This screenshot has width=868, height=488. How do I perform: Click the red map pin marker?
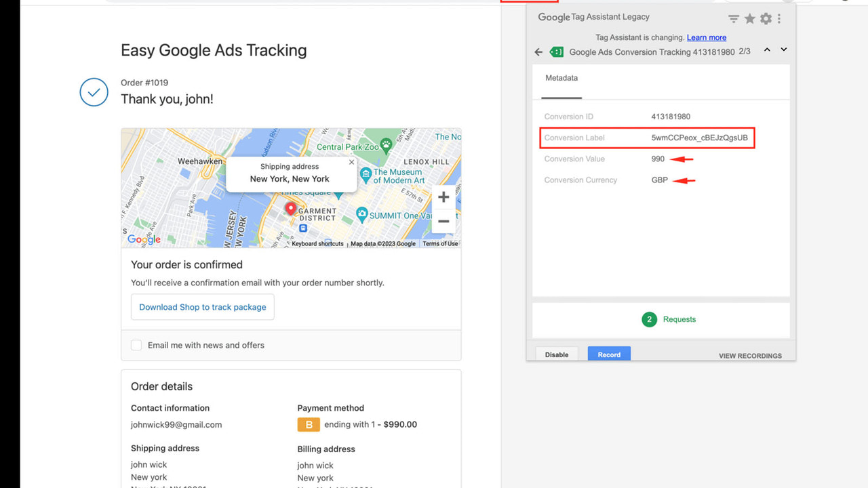290,209
